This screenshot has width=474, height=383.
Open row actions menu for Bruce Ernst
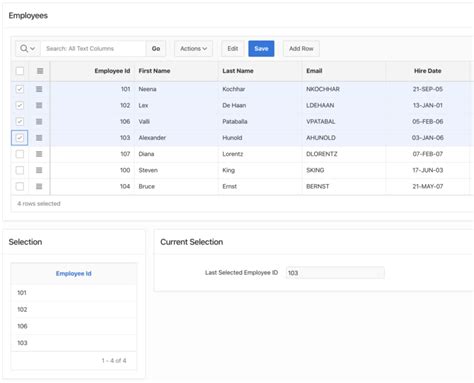pyautogui.click(x=39, y=186)
